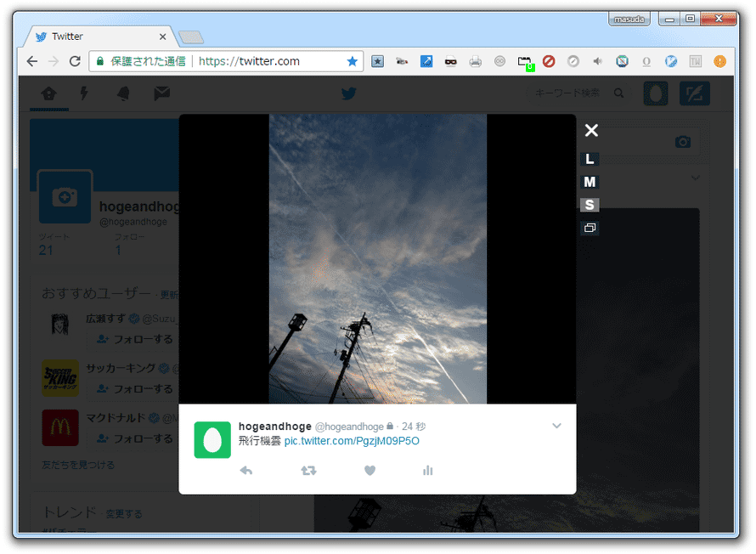The height and width of the screenshot is (554, 756).
Task: Open the 友だちを見つける link
Action: coord(78,466)
